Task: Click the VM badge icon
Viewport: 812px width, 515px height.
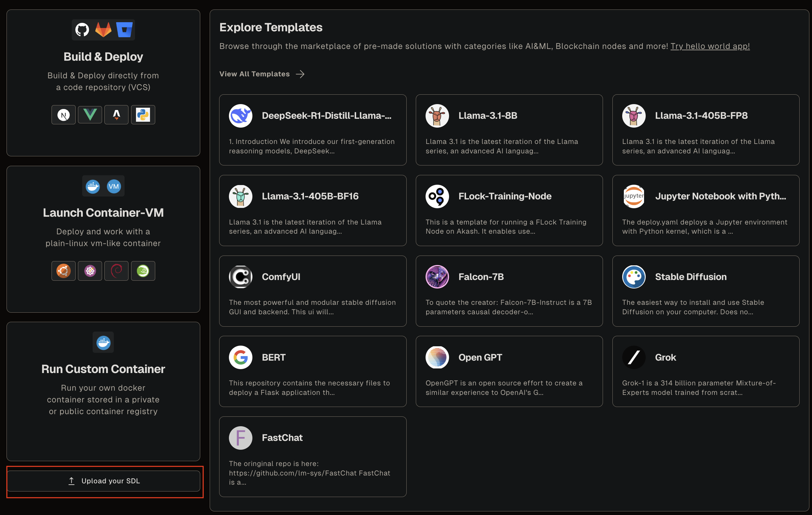Action: [x=113, y=186]
